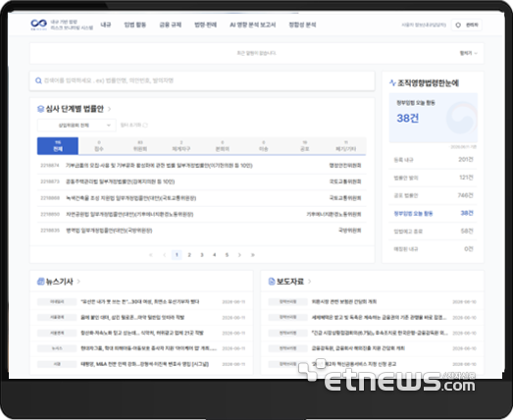Open the 입법 활동 menu

coord(134,25)
